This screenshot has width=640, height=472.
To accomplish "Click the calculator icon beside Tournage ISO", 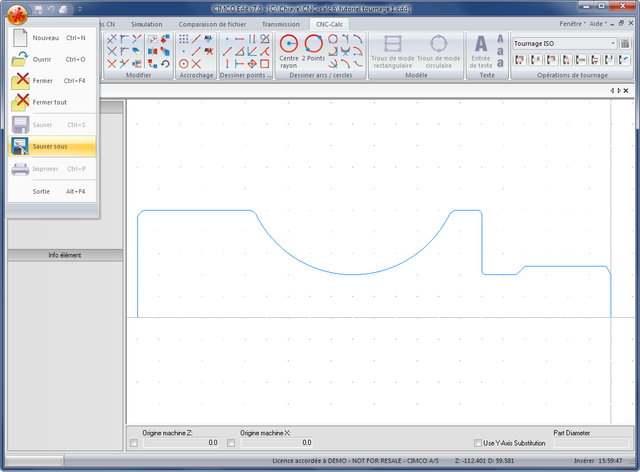I will [x=624, y=43].
